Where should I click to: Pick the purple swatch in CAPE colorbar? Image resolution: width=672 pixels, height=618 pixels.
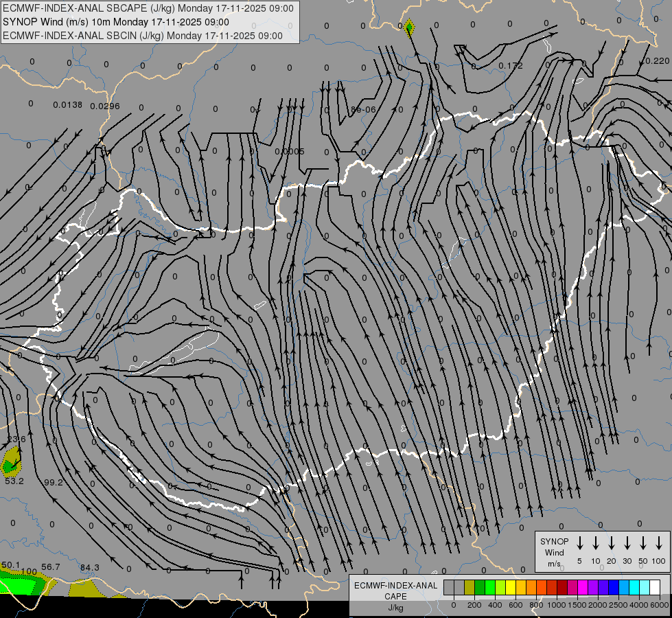point(592,587)
